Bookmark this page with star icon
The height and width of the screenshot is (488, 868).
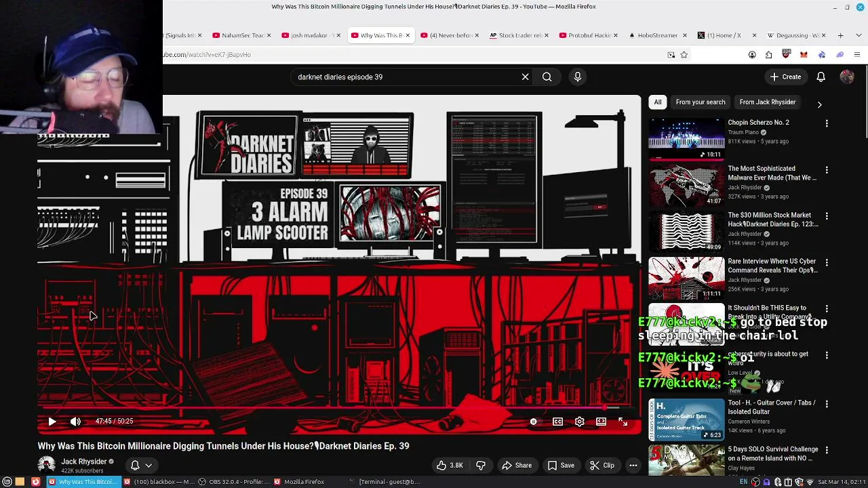tap(684, 55)
